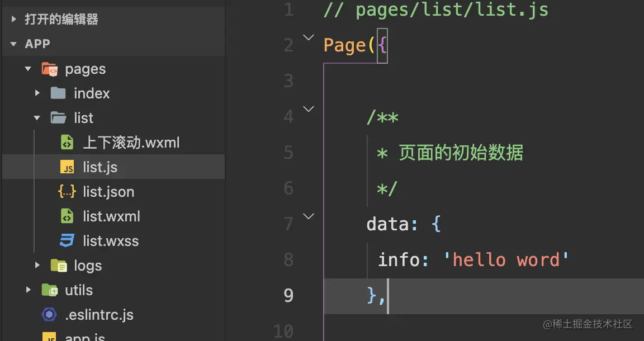Expand the index folder arrow
Image resolution: width=644 pixels, height=341 pixels.
(x=37, y=93)
